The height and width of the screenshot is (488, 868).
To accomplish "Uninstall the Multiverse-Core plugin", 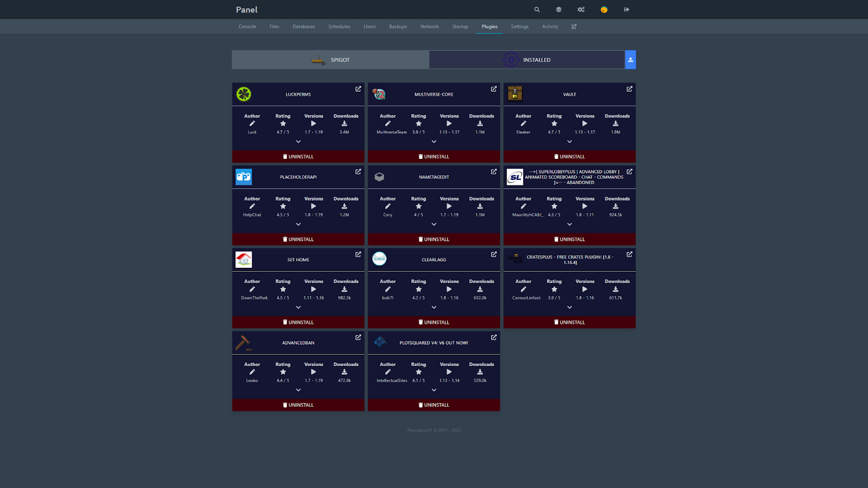I will (434, 157).
